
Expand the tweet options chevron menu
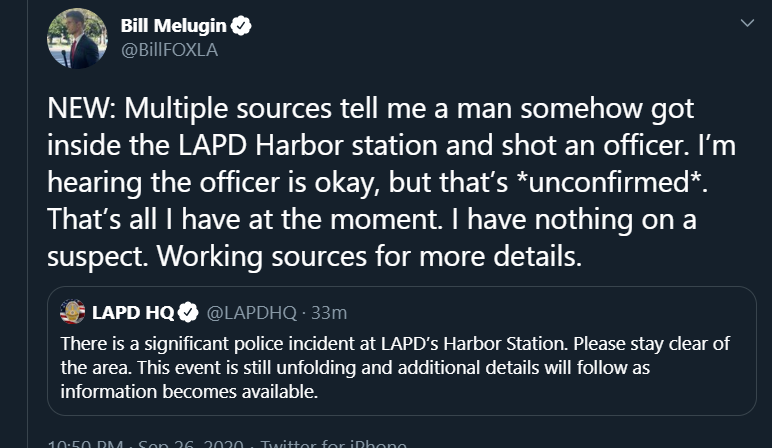(x=747, y=23)
